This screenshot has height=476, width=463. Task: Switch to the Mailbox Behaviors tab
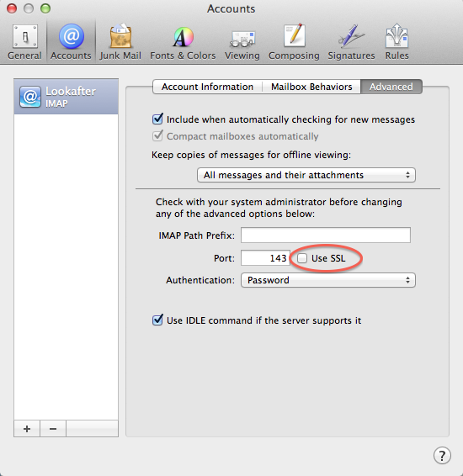[311, 87]
